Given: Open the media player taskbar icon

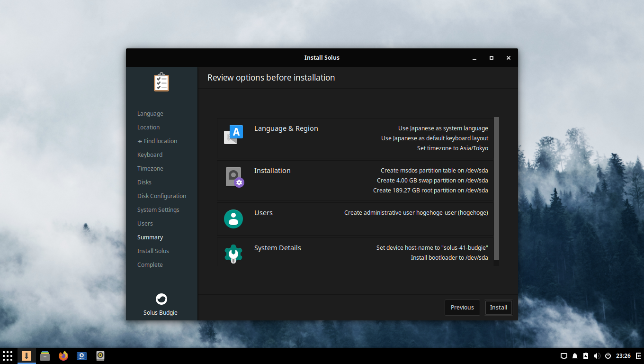Looking at the screenshot, I should point(82,356).
